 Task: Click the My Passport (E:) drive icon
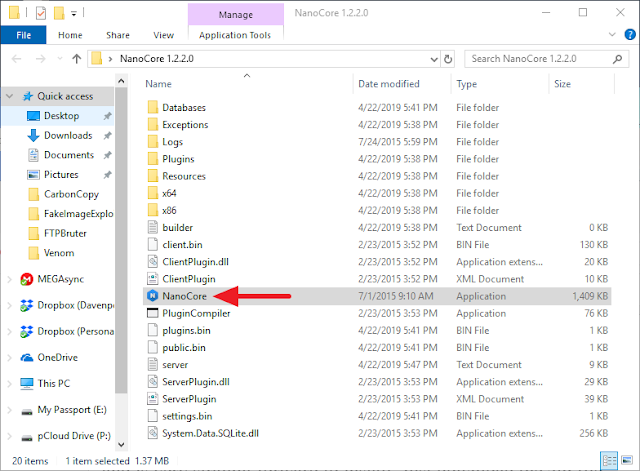point(27,411)
